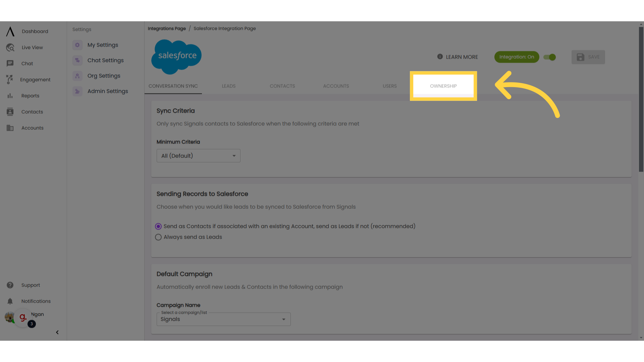Click the Dashboard sidebar icon
Screen dimensions: 644x362
10,31
